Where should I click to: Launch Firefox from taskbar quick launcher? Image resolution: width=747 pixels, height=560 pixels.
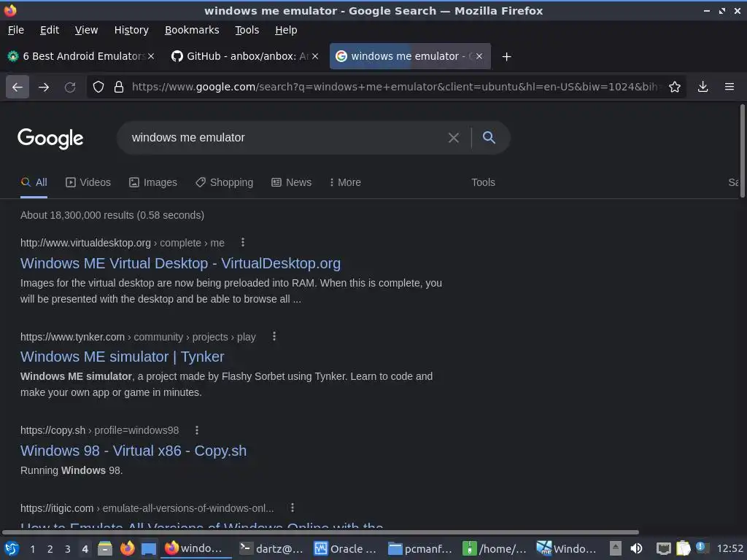(127, 548)
